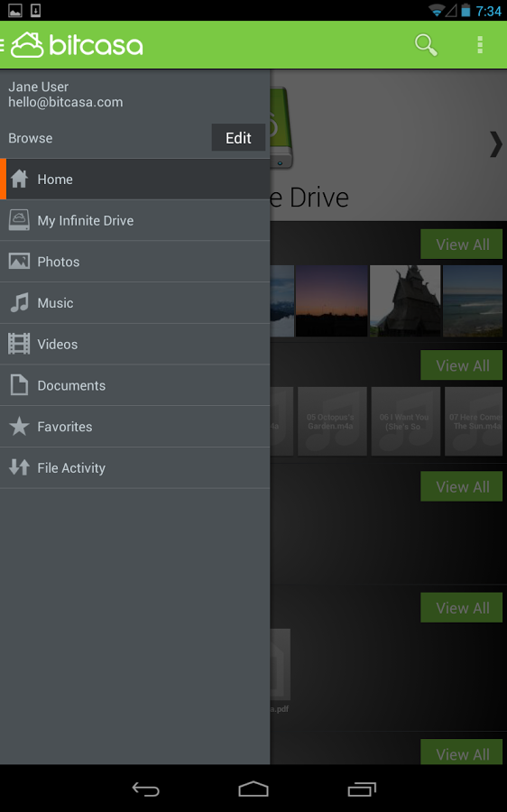Tap the green drive image in banner
Screen dimensions: 507x812
(x=283, y=127)
